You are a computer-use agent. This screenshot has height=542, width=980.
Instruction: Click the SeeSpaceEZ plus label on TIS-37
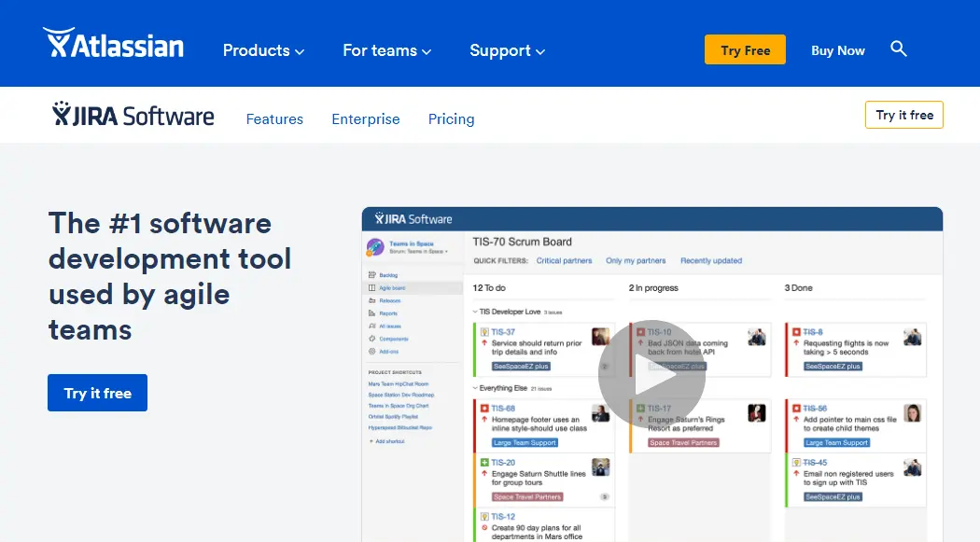click(x=521, y=367)
